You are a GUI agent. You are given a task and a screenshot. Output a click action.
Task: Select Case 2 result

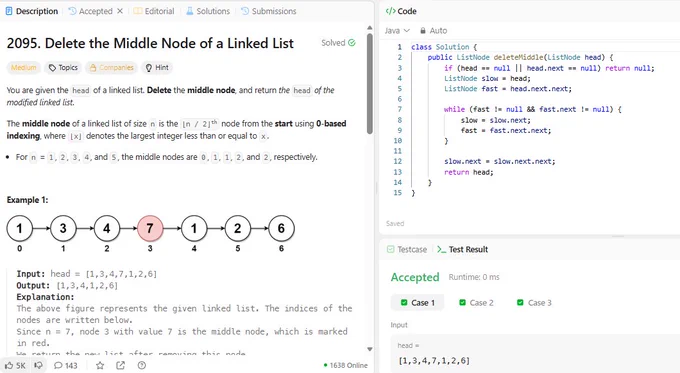[x=476, y=303]
